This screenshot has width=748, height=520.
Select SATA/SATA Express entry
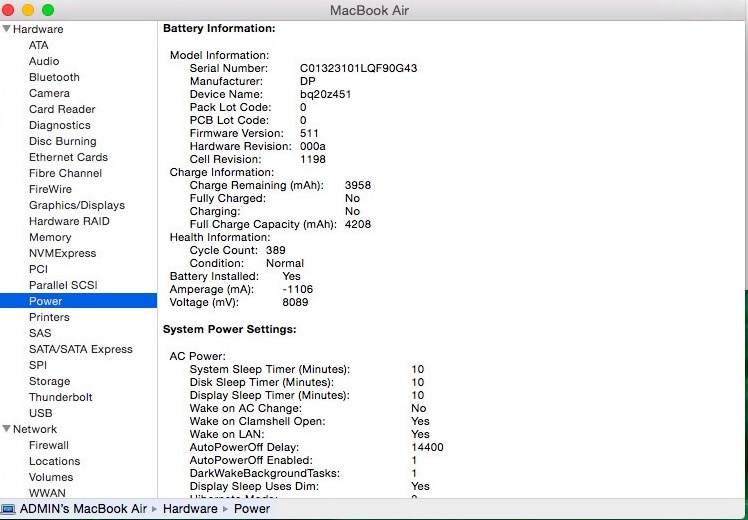(81, 349)
